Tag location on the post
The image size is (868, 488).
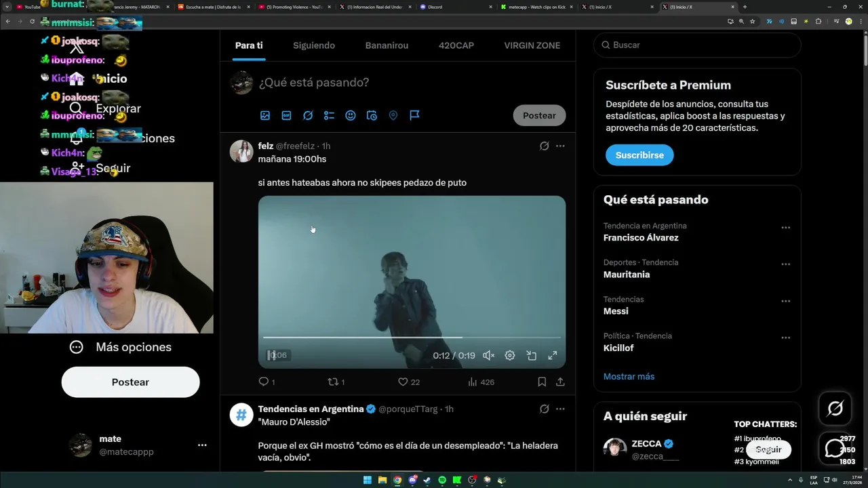coord(393,116)
